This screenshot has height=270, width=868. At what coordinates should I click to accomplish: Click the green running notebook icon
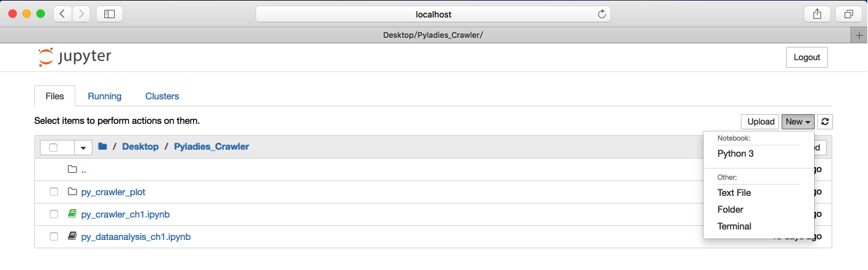[x=72, y=214]
